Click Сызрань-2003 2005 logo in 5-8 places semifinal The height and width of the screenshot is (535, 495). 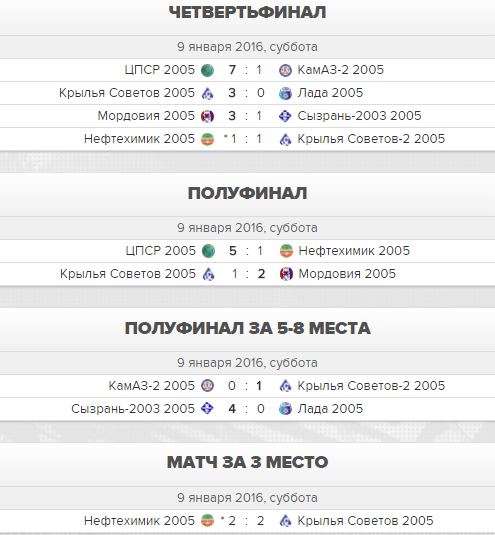[207, 408]
